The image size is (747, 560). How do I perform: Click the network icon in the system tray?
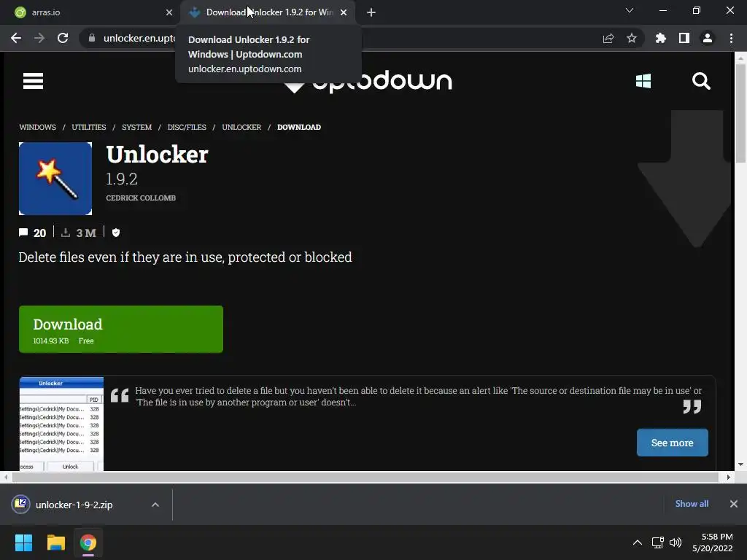coord(658,542)
